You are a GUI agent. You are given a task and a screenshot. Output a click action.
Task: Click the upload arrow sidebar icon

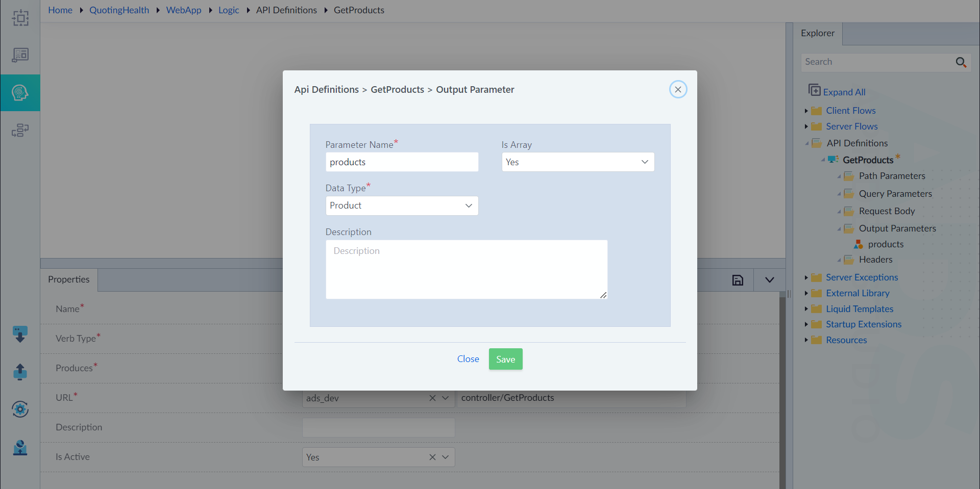(20, 372)
